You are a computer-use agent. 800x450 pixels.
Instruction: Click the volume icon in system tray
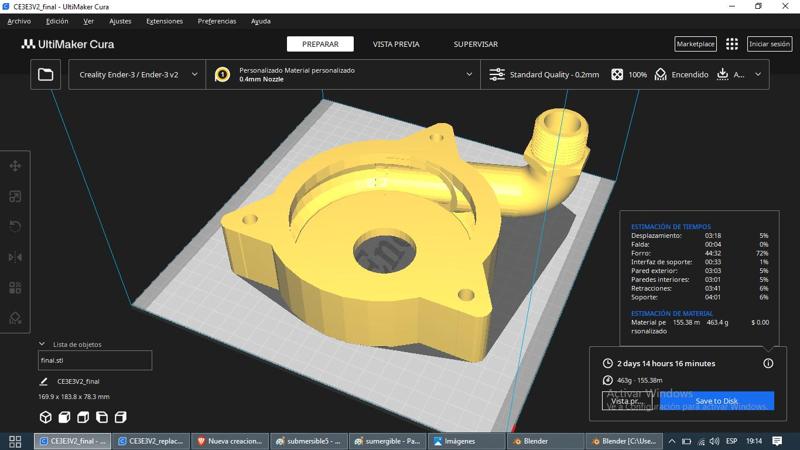tap(714, 441)
